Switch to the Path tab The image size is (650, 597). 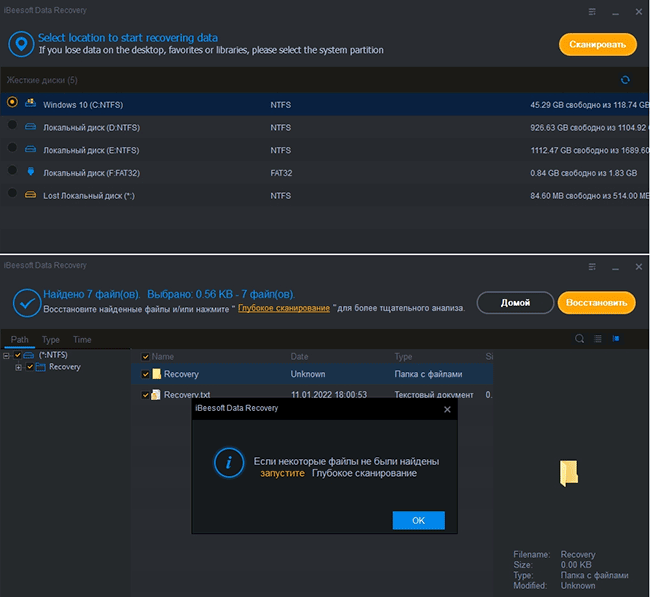[19, 340]
